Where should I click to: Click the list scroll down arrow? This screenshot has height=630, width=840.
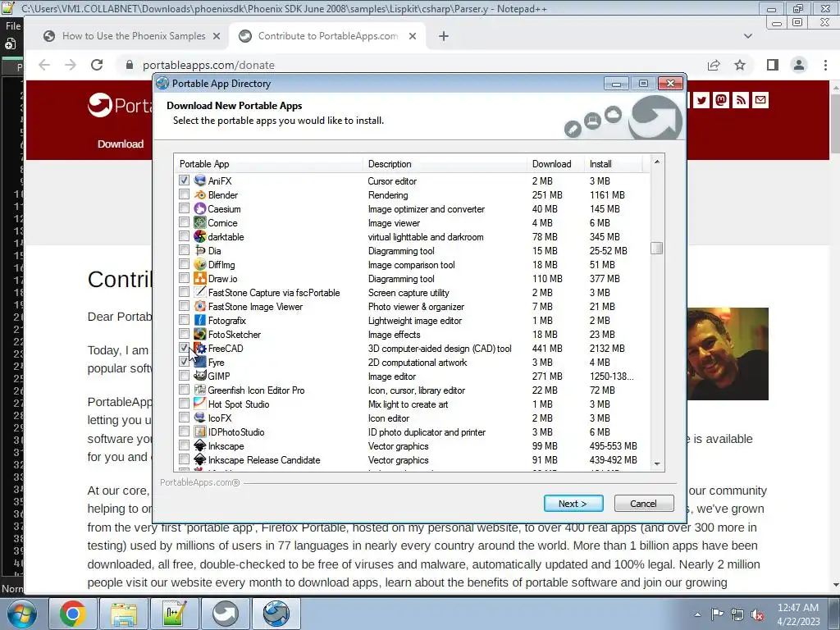coord(657,464)
